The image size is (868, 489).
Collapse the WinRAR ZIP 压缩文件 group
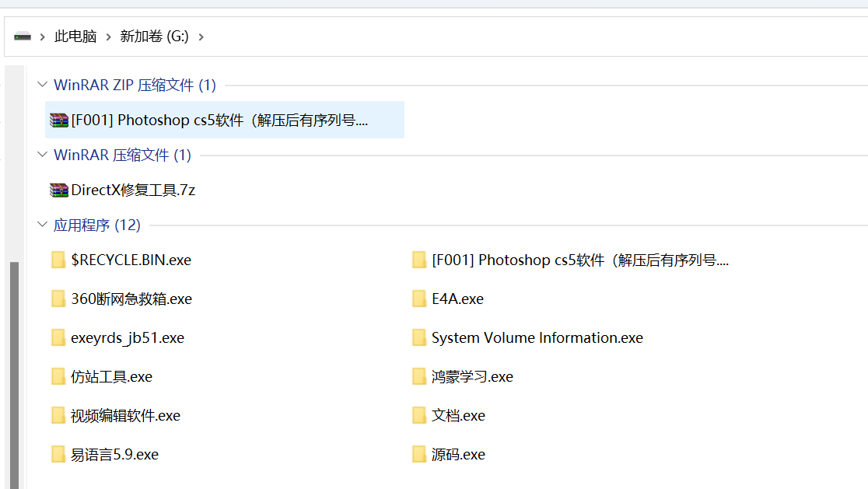point(42,85)
